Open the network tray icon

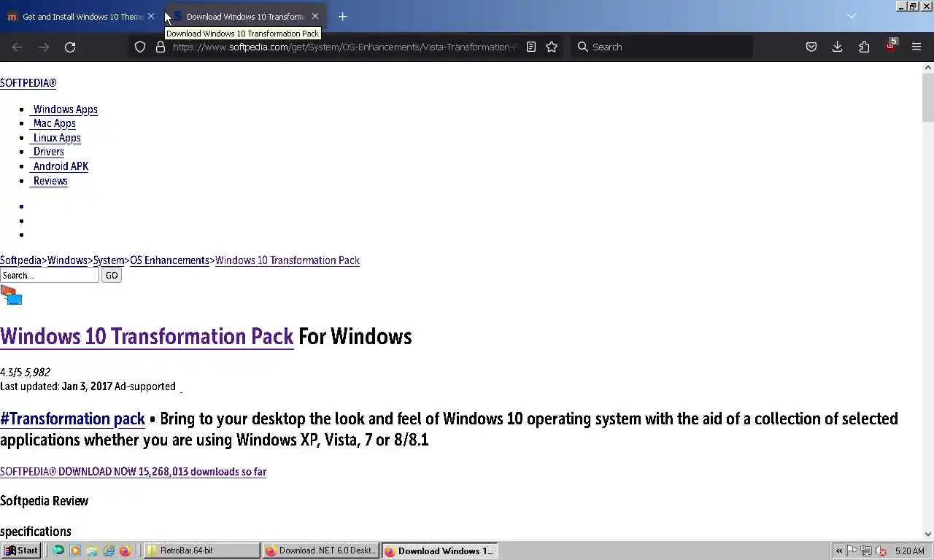click(x=866, y=551)
